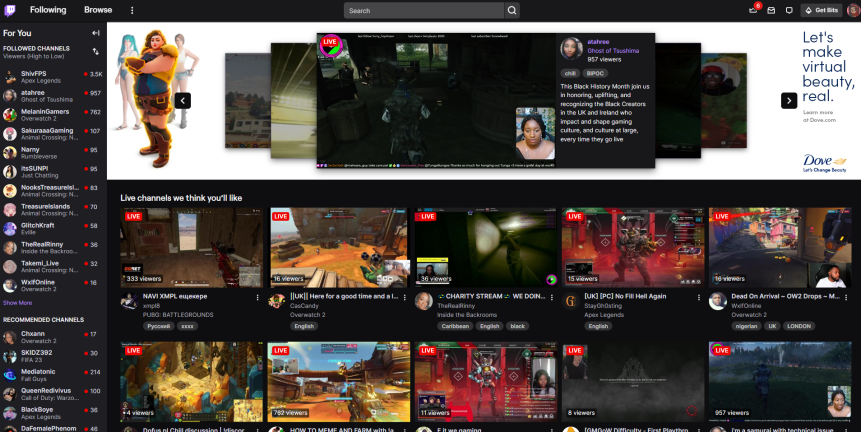Click the search magnifying glass button
The image size is (861, 432).
point(512,10)
